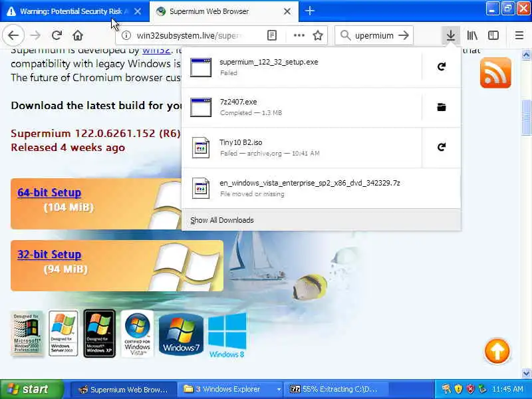Screen dimensions: 532x399
Task: Select the 7z2407.exe download entry
Action: 302,107
